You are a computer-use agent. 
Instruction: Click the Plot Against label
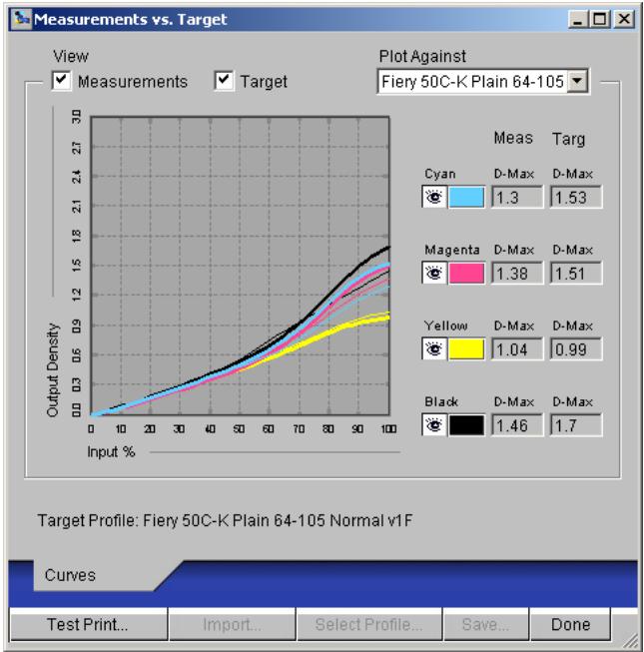pyautogui.click(x=422, y=56)
